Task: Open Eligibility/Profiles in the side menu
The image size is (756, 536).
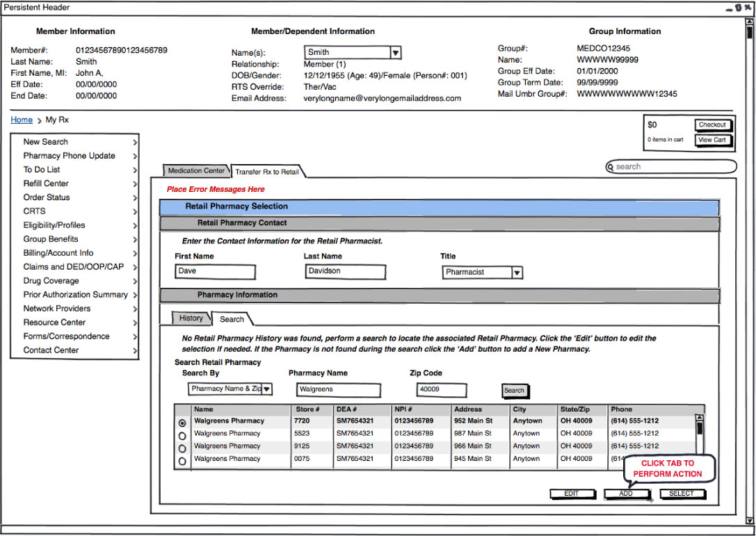Action: point(54,225)
